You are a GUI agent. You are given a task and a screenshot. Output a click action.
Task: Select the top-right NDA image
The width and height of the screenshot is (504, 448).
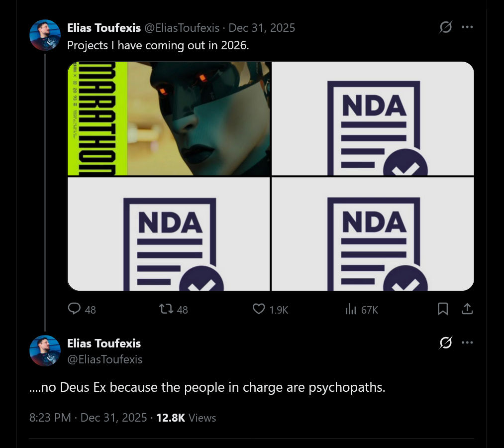(x=373, y=118)
